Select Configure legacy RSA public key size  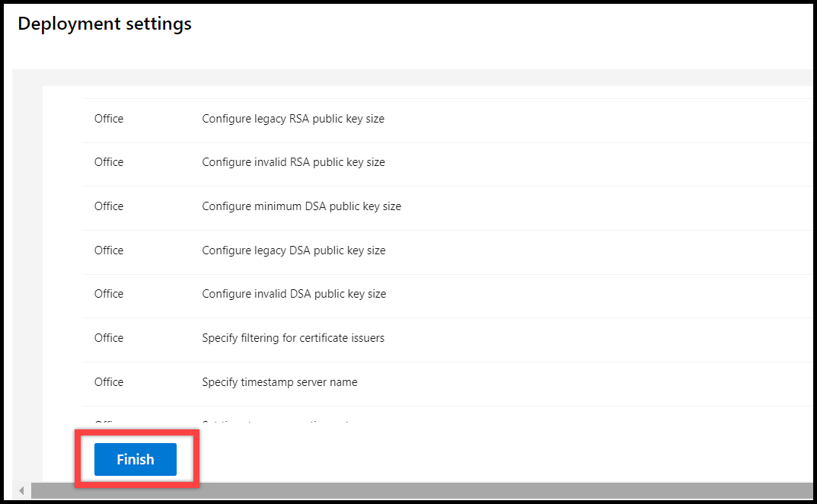[x=293, y=119]
